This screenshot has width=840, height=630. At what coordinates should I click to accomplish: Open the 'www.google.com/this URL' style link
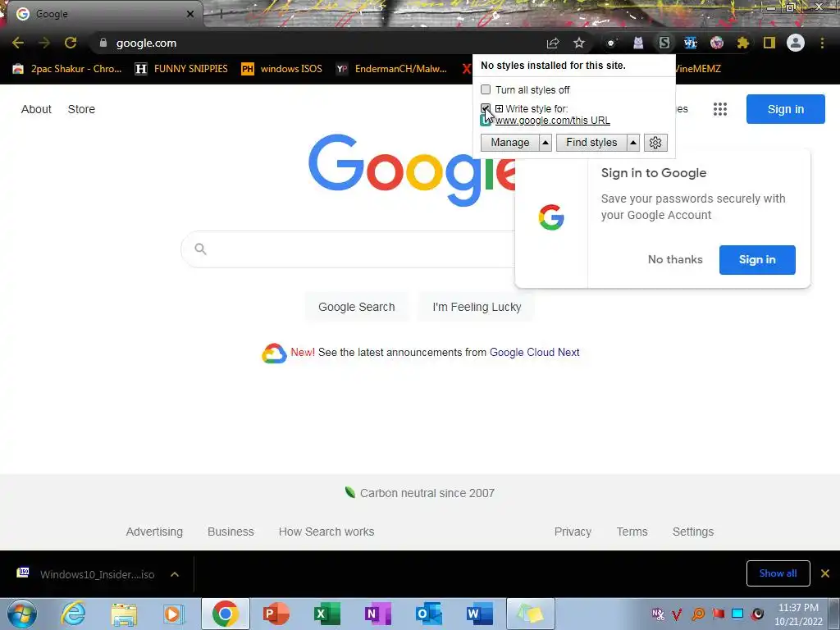pyautogui.click(x=552, y=121)
